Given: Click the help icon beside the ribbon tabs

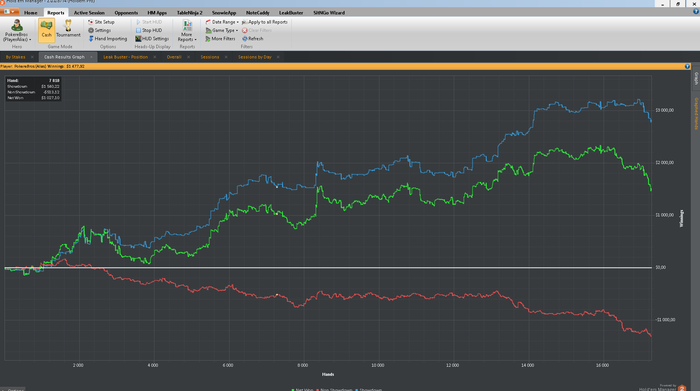Looking at the screenshot, I should [x=696, y=12].
